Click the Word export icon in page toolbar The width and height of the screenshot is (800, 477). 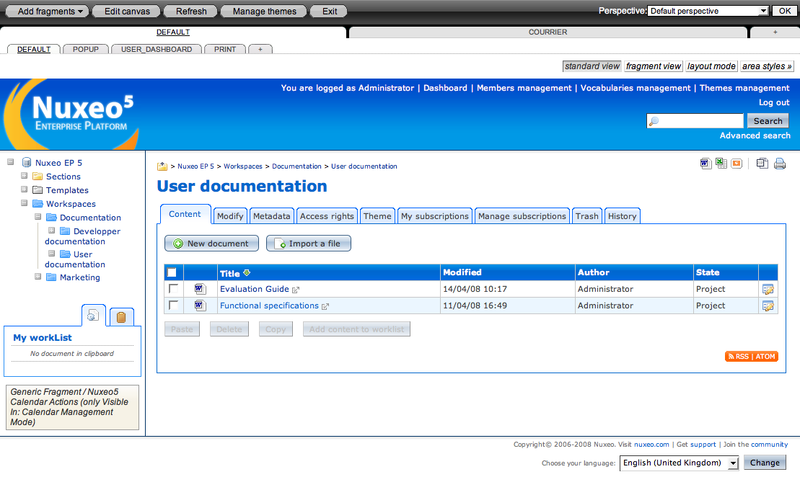pyautogui.click(x=706, y=164)
